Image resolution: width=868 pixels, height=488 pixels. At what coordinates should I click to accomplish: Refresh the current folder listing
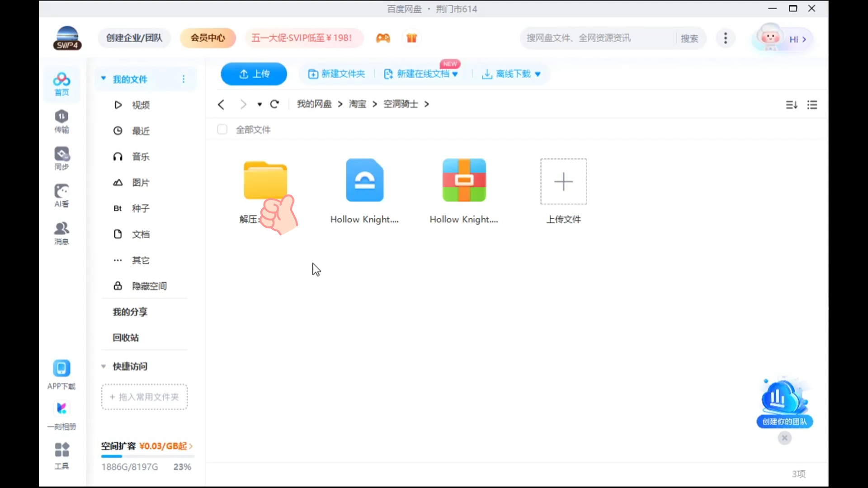pos(274,104)
